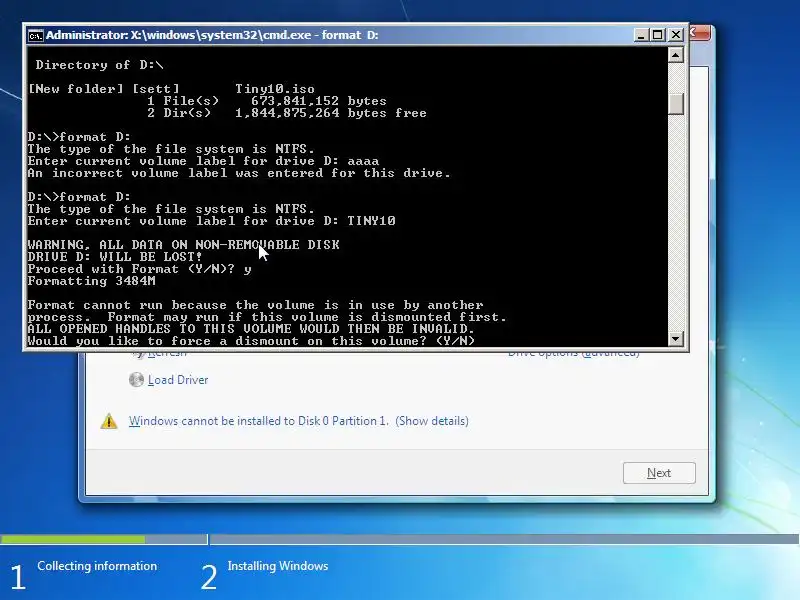800x600 pixels.
Task: Close the Administrator cmd.exe window
Action: pos(676,35)
